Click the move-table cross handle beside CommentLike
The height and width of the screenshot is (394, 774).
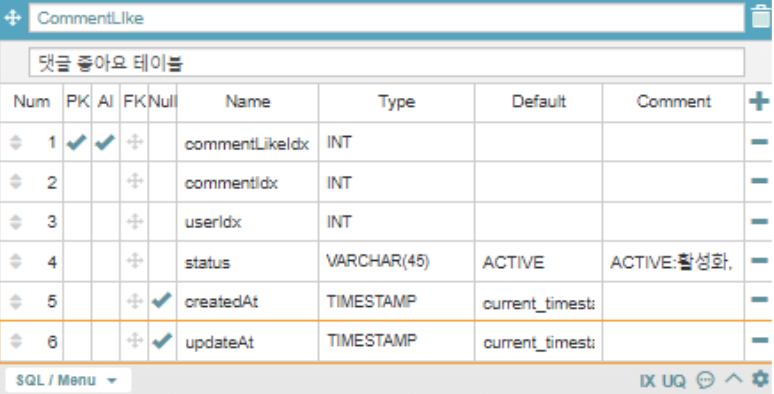[x=12, y=18]
